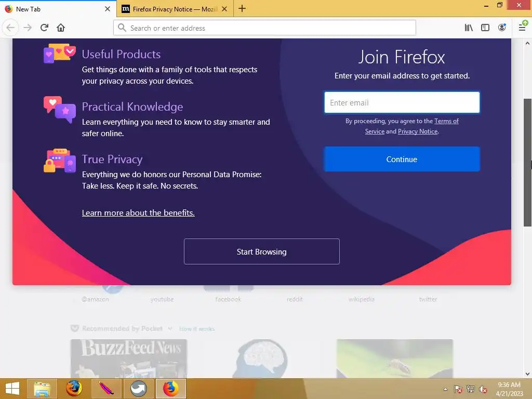Screen dimensions: 532x399
Task: Open the Firefox home page icon
Action: tap(61, 28)
